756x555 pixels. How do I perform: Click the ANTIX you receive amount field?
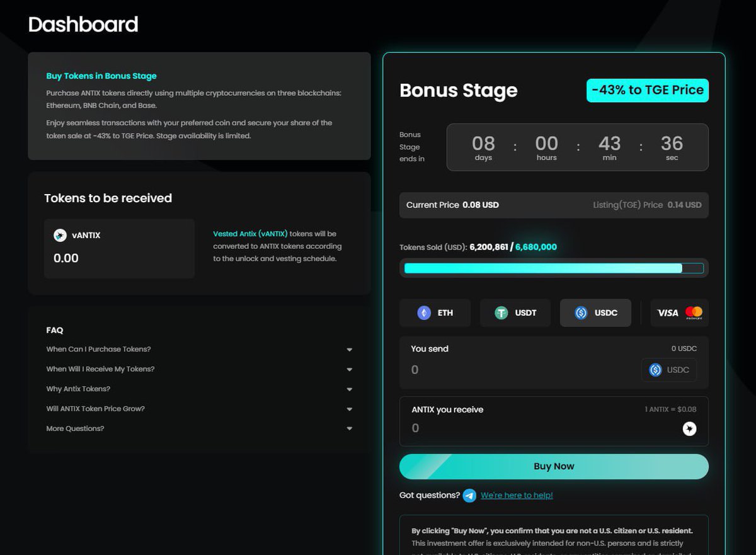point(542,428)
